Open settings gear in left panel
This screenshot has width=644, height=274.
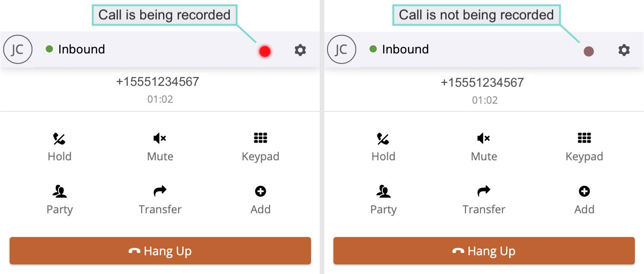(x=300, y=50)
